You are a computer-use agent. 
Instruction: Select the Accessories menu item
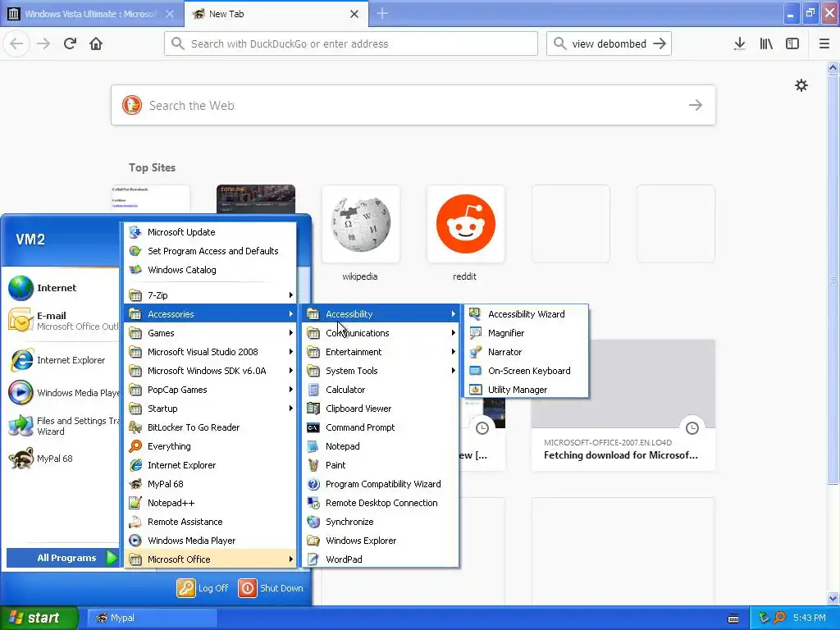[211, 314]
